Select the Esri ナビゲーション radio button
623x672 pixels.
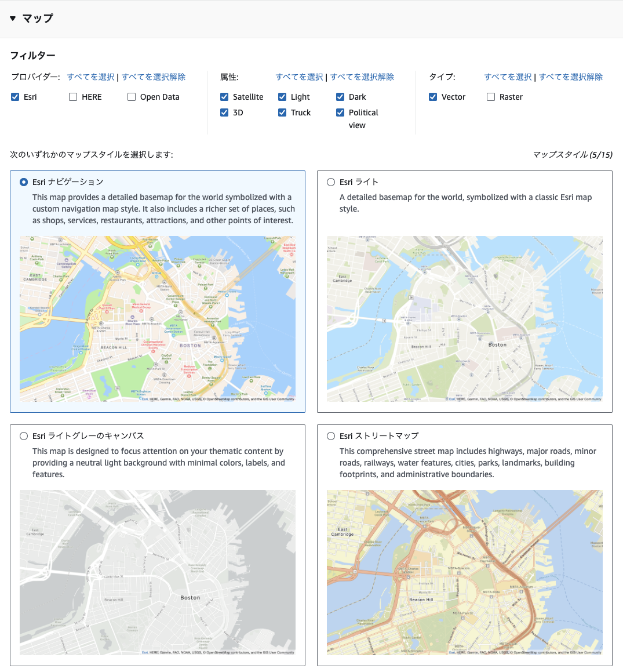[x=24, y=182]
